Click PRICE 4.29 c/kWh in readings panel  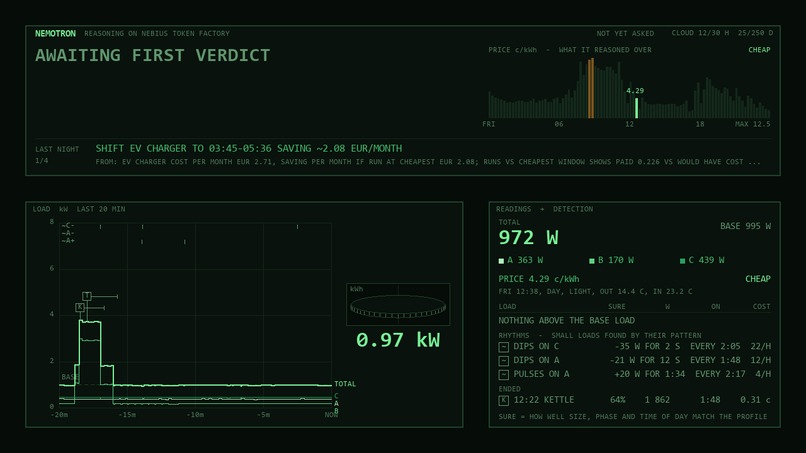point(539,279)
